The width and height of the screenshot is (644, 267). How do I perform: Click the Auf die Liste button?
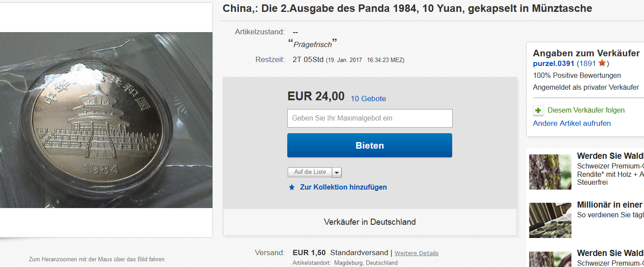(310, 172)
